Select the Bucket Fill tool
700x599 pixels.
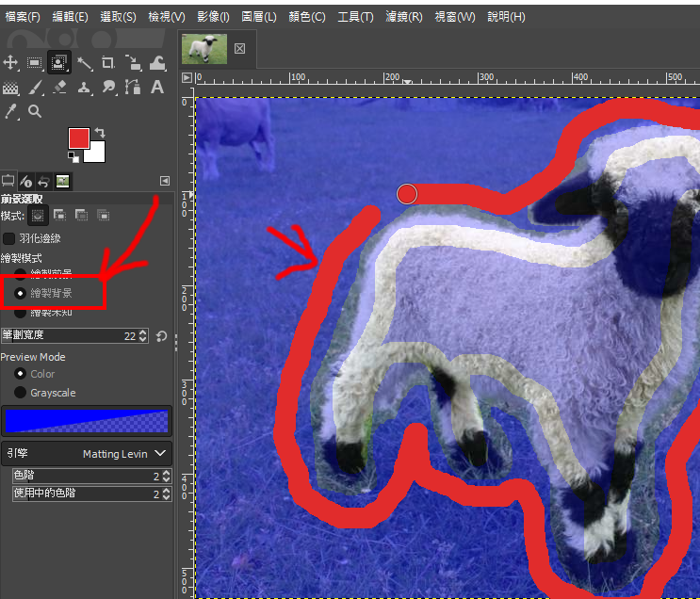pos(10,87)
